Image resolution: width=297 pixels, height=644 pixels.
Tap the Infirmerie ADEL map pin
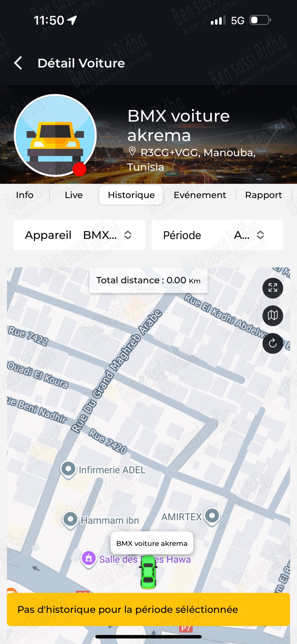click(68, 469)
